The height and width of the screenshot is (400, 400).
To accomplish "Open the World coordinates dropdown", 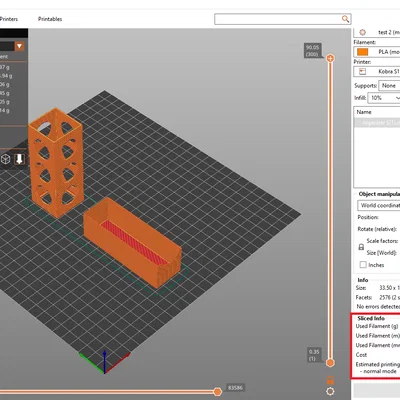I will pos(379,205).
